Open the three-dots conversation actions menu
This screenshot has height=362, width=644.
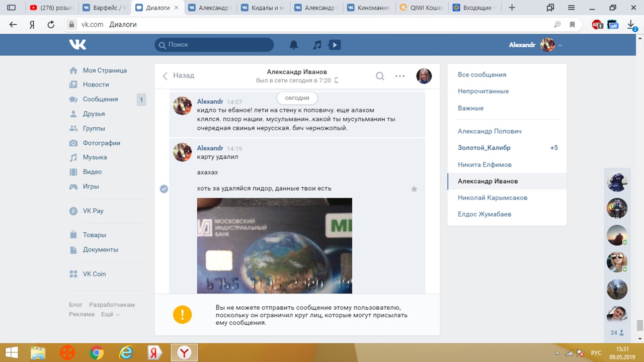[x=400, y=76]
